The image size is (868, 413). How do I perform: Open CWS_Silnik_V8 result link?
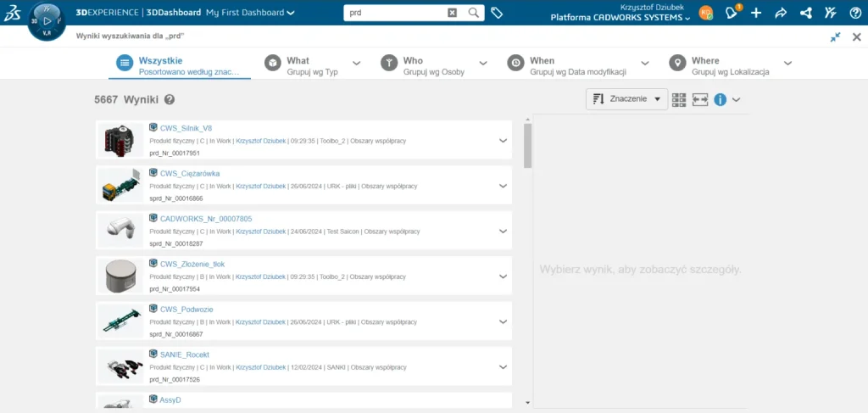pyautogui.click(x=186, y=128)
